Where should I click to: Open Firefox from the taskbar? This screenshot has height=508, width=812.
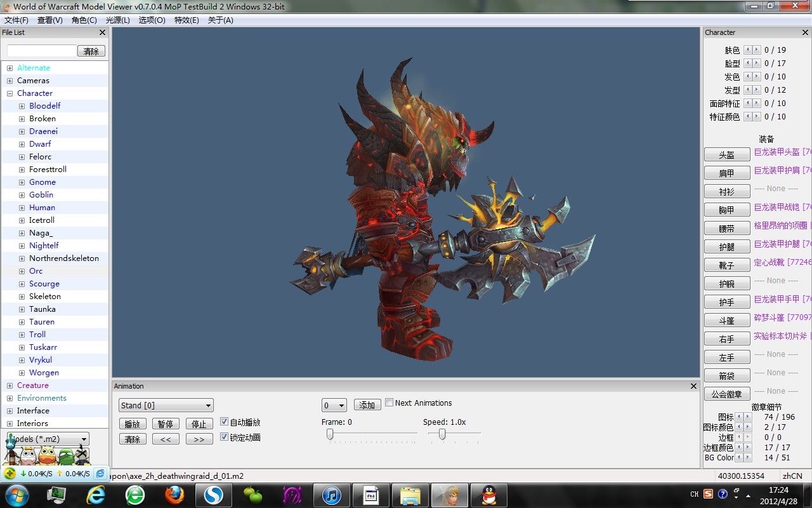(174, 495)
